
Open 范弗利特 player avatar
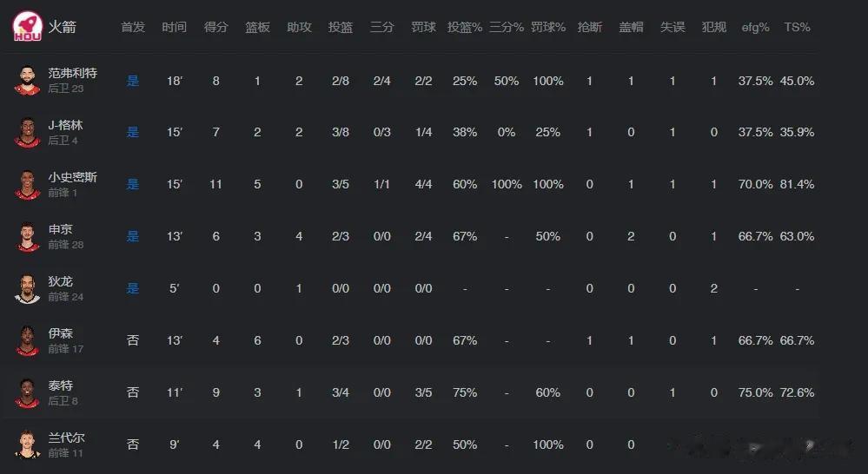pyautogui.click(x=27, y=81)
